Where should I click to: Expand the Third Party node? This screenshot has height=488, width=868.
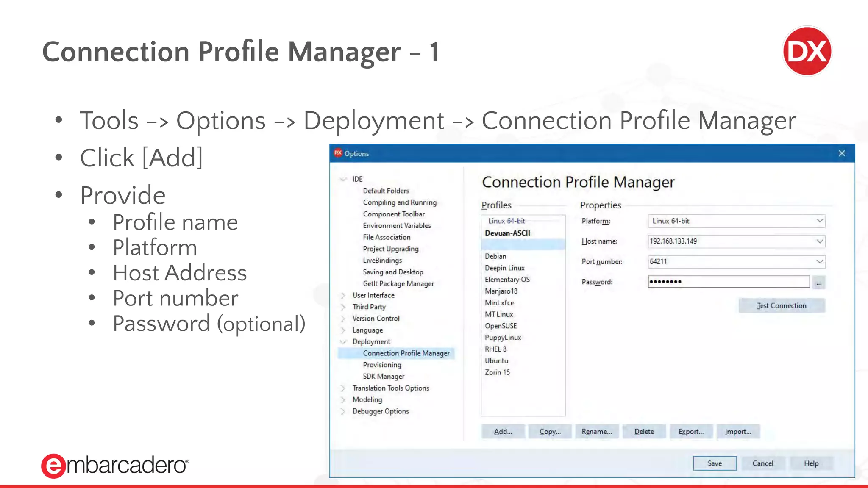pyautogui.click(x=343, y=307)
